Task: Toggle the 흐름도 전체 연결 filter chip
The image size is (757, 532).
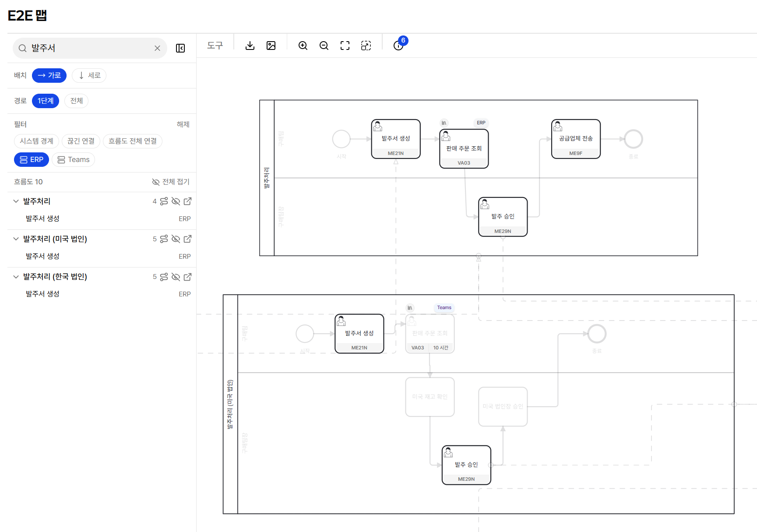Action: (x=133, y=141)
